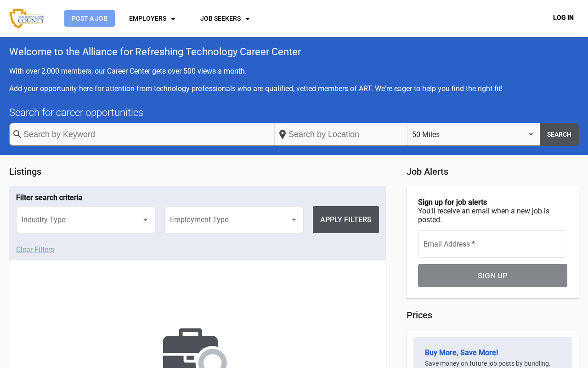Click the Employers menu caret arrow
Image resolution: width=588 pixels, height=368 pixels.
pos(173,19)
